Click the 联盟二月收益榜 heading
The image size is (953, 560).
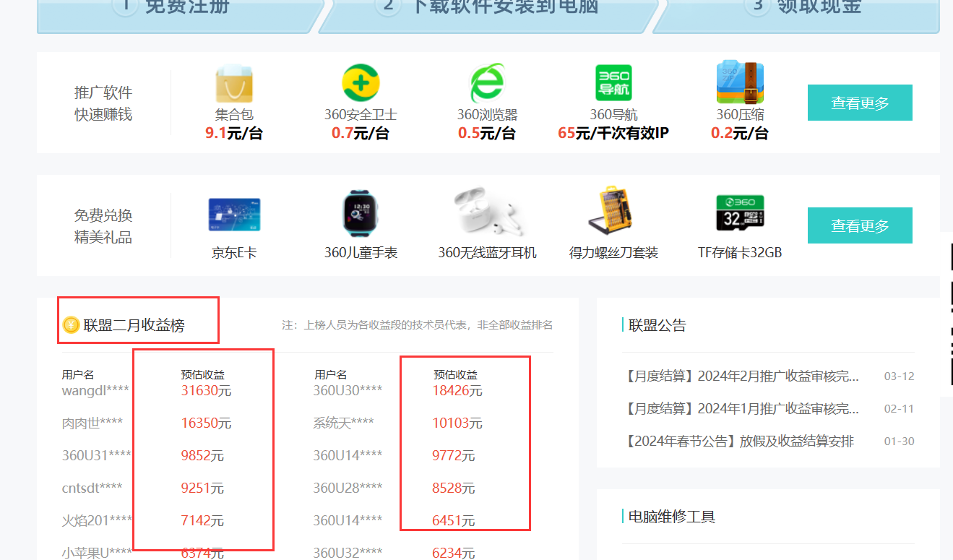(x=134, y=326)
